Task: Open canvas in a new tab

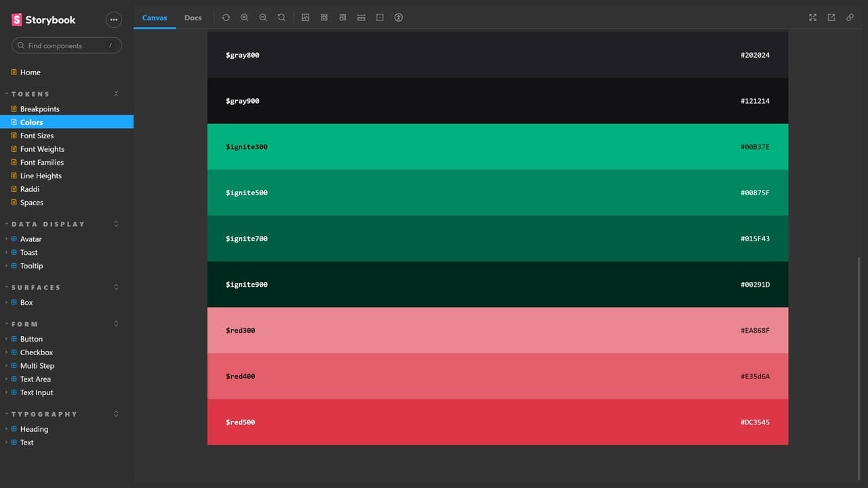Action: click(831, 18)
